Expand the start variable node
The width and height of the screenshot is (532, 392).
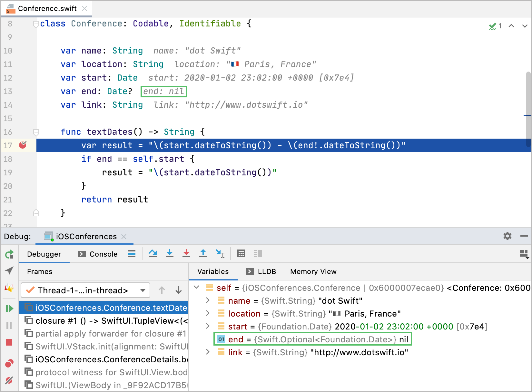(x=208, y=326)
